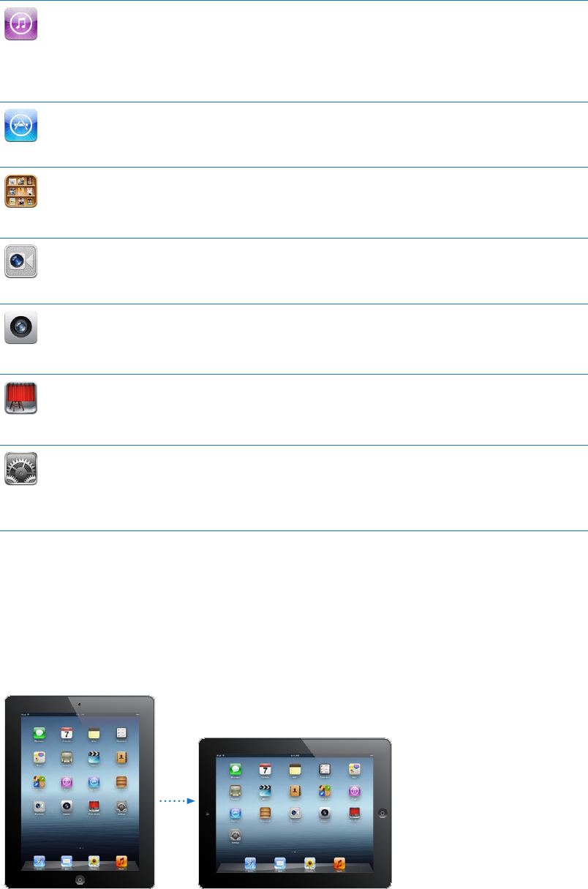Open the Videos clapperboard app on the portrait iPad
The width and height of the screenshot is (588, 889).
tap(94, 758)
